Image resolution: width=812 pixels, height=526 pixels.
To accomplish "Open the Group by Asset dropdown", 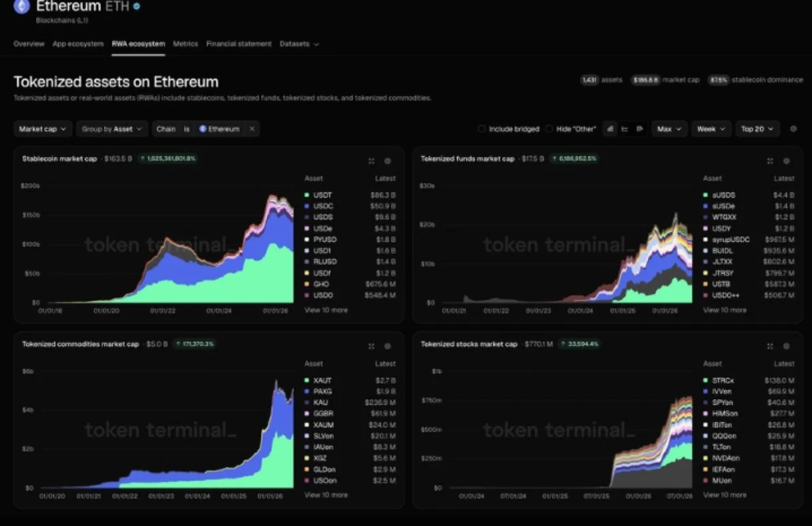I will point(112,129).
